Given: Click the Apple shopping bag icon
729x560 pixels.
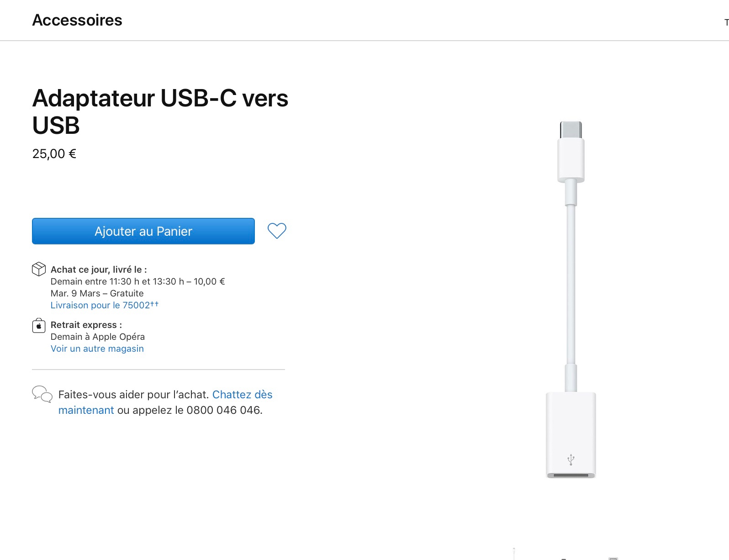Looking at the screenshot, I should coord(39,325).
